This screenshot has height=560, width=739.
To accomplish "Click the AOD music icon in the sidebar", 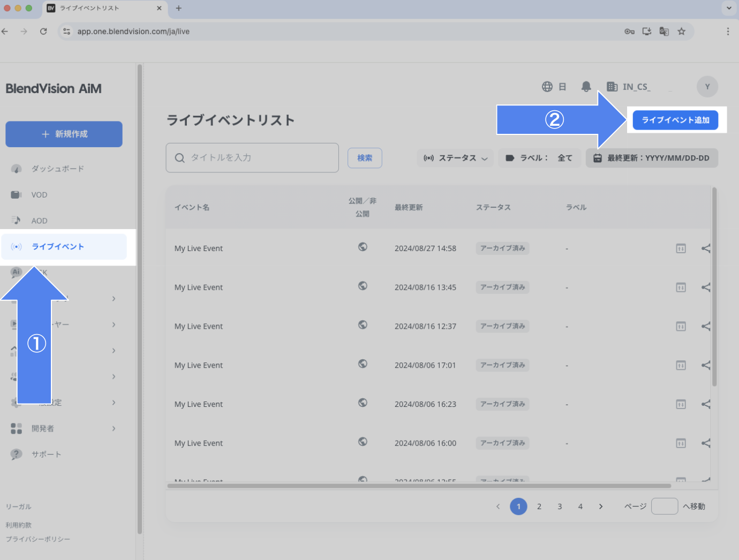I will click(x=17, y=221).
